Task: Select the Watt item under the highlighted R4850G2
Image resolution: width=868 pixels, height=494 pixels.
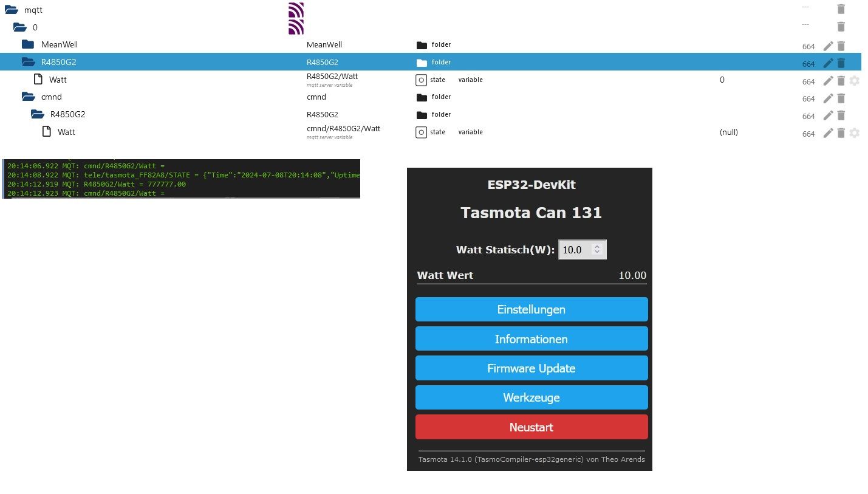Action: pyautogui.click(x=58, y=80)
